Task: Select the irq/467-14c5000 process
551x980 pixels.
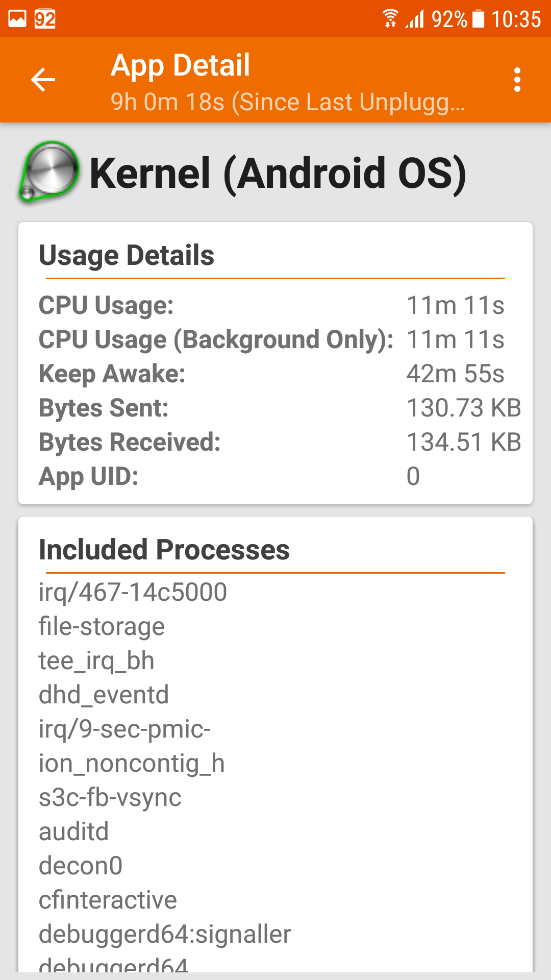Action: pyautogui.click(x=133, y=592)
